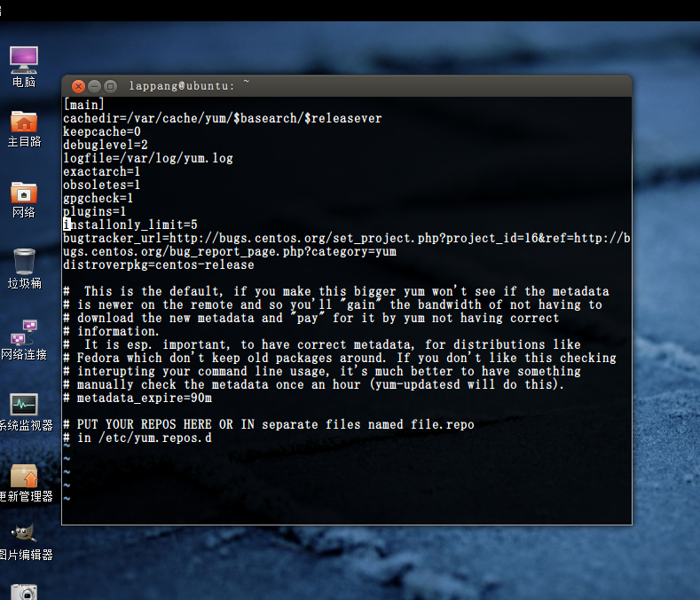Click the 'interupting your command line' comment

322,371
